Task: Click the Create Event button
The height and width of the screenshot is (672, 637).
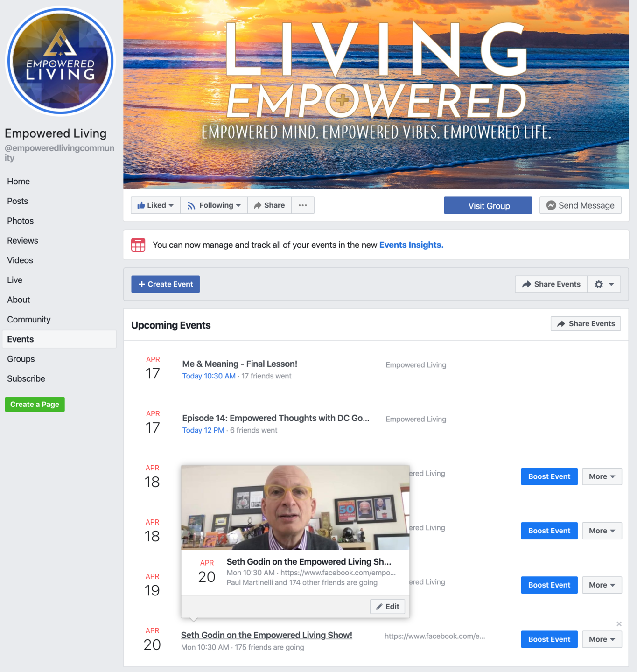Action: click(x=165, y=284)
